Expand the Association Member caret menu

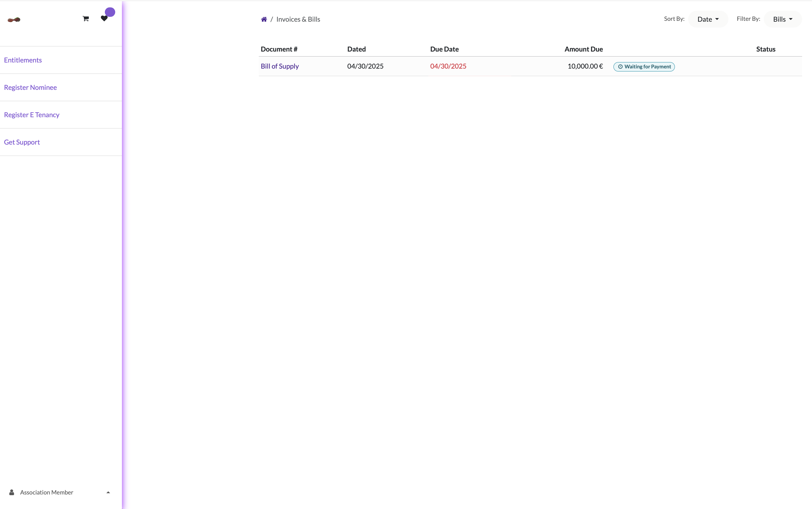(108, 492)
